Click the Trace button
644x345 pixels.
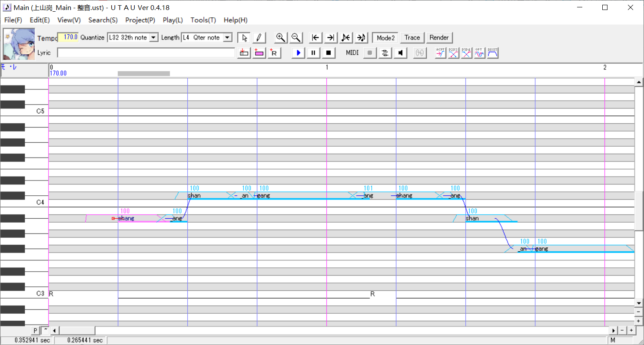[412, 38]
